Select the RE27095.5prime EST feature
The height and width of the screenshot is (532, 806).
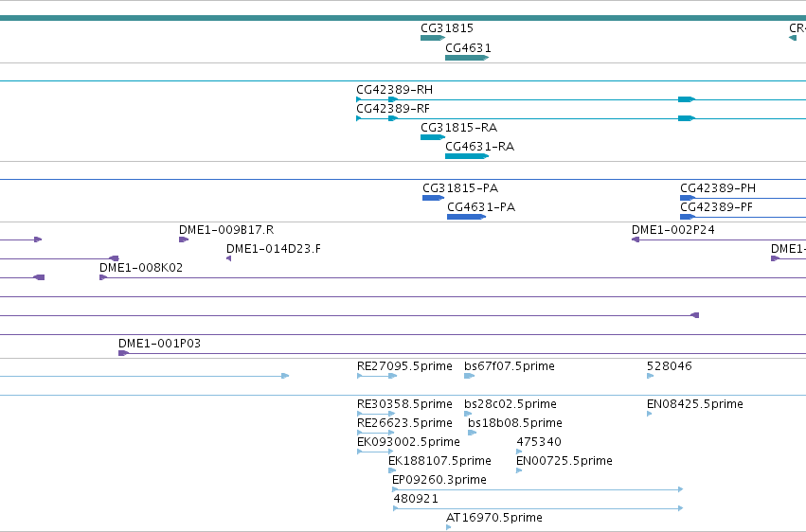[377, 376]
